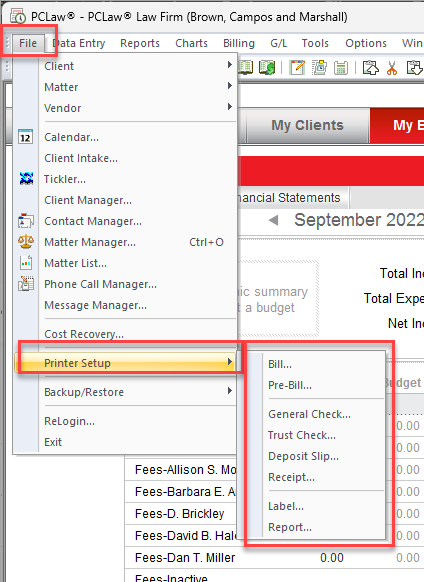424x582 pixels.
Task: Click the Tickler blue icon
Action: (x=26, y=179)
